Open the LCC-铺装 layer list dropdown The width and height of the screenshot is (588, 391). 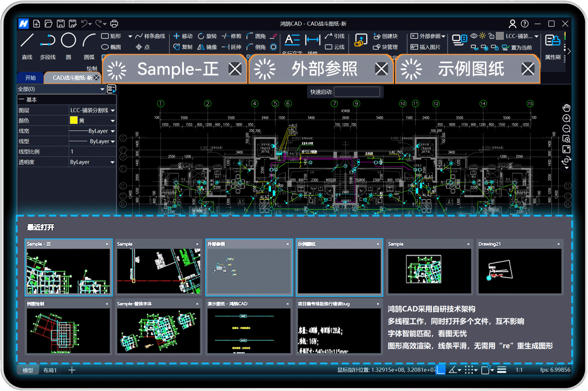(x=537, y=36)
